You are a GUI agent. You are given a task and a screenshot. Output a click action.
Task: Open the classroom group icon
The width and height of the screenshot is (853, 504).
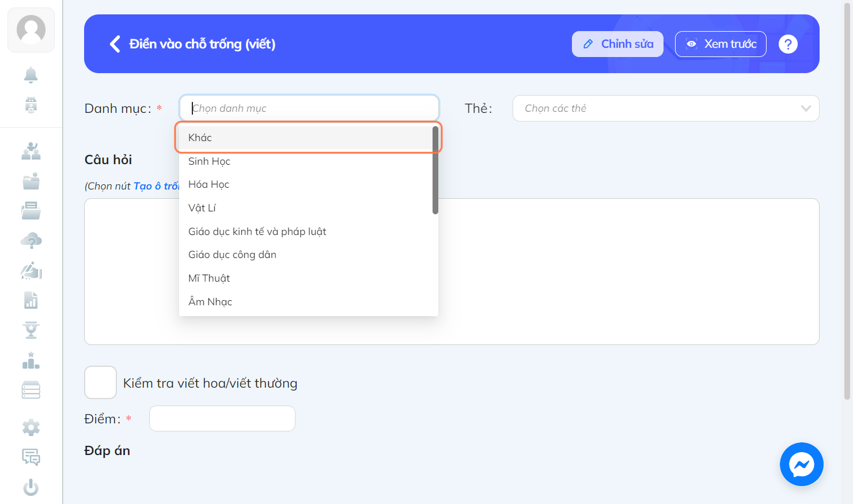pyautogui.click(x=31, y=151)
